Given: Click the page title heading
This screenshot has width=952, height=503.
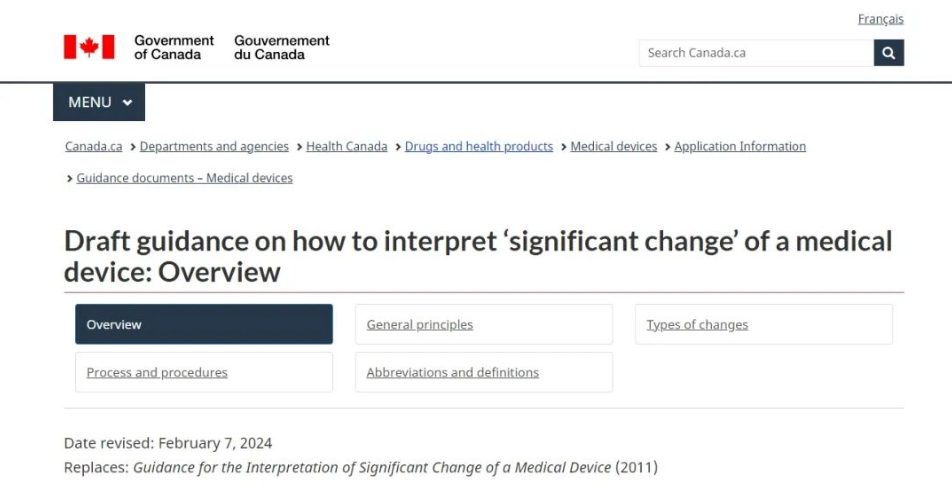Looking at the screenshot, I should click(477, 256).
